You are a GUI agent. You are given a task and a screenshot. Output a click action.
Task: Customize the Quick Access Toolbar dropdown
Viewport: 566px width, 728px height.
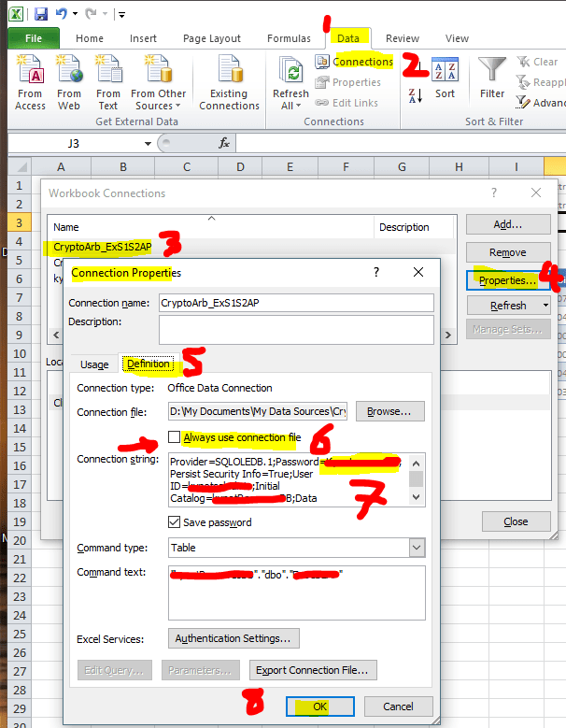tap(121, 15)
